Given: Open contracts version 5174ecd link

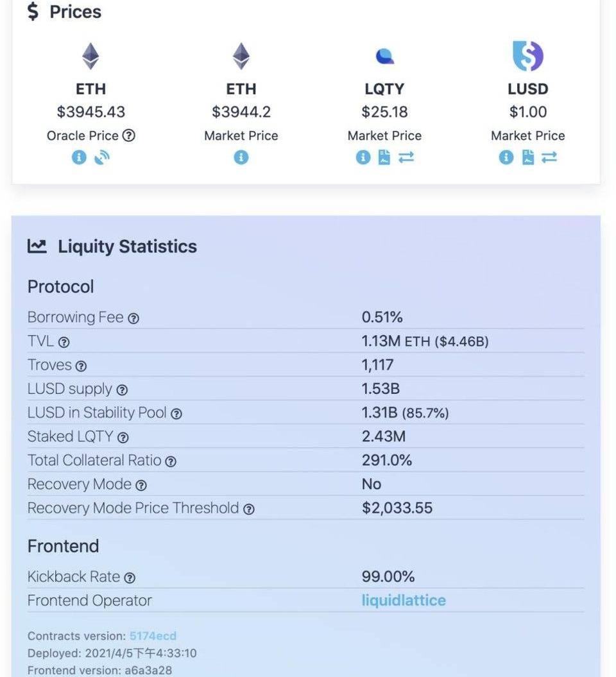Looking at the screenshot, I should click(x=153, y=636).
